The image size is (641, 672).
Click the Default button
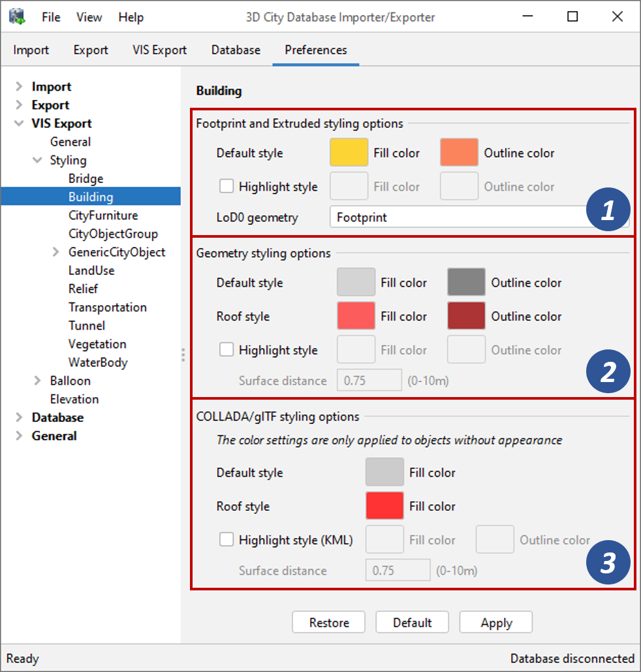[x=412, y=622]
